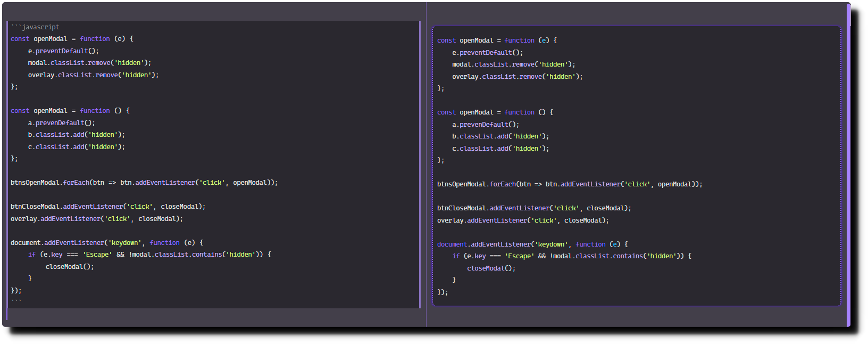Click "modal.classList.remove('hidden');" in left editor
This screenshot has height=344, width=868.
coord(90,63)
